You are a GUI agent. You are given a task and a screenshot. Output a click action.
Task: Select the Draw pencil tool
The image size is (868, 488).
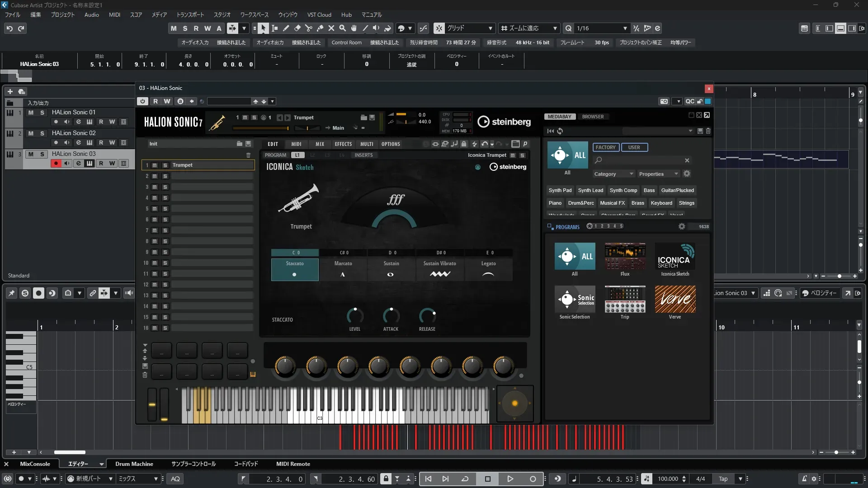(286, 28)
